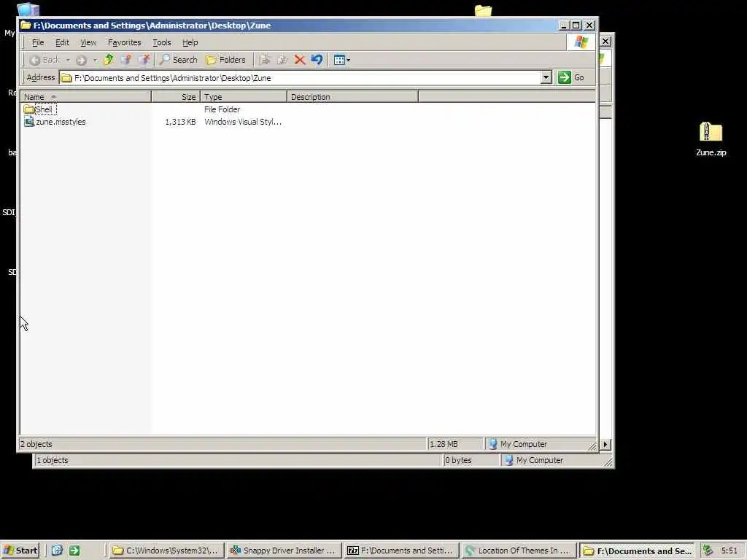The height and width of the screenshot is (560, 747).
Task: Click My Computer in front window status bar
Action: point(518,444)
